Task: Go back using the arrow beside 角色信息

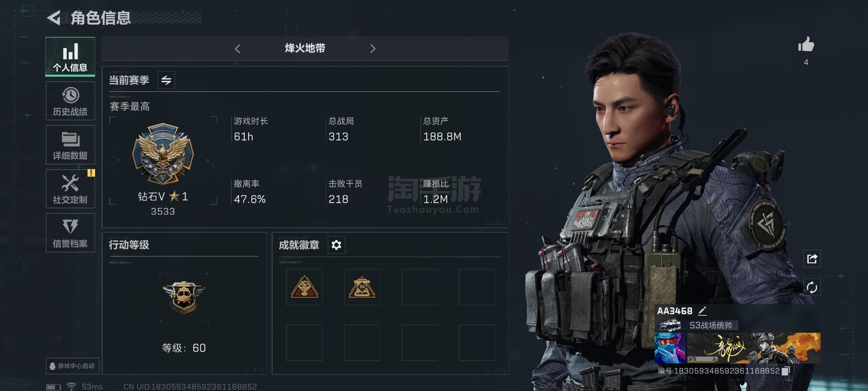Action: click(54, 18)
